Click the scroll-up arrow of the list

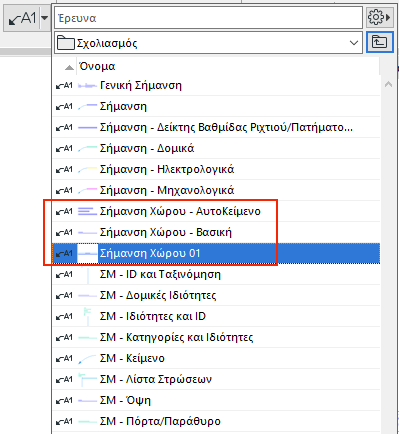pos(388,84)
